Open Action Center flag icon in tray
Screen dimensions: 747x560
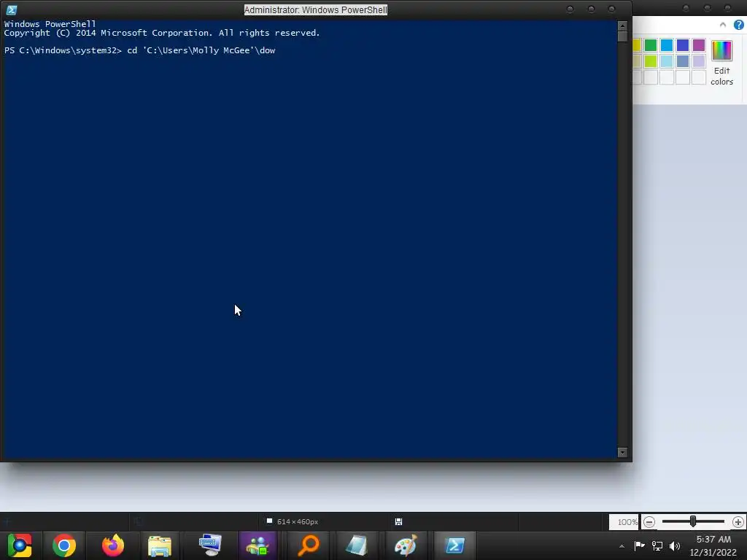[x=639, y=545]
